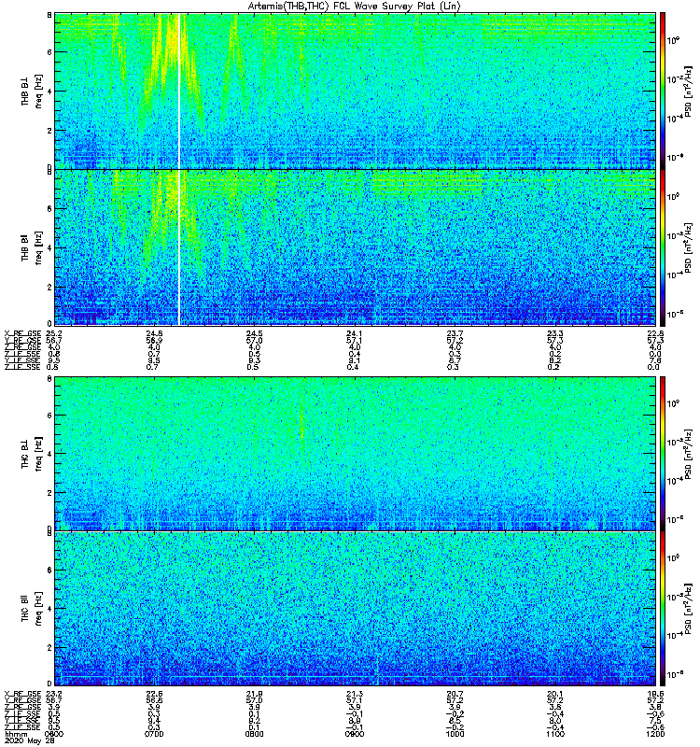The image size is (700, 747).
Task: Click the 'THC B⊥' axis label of third panel
Action: point(25,454)
